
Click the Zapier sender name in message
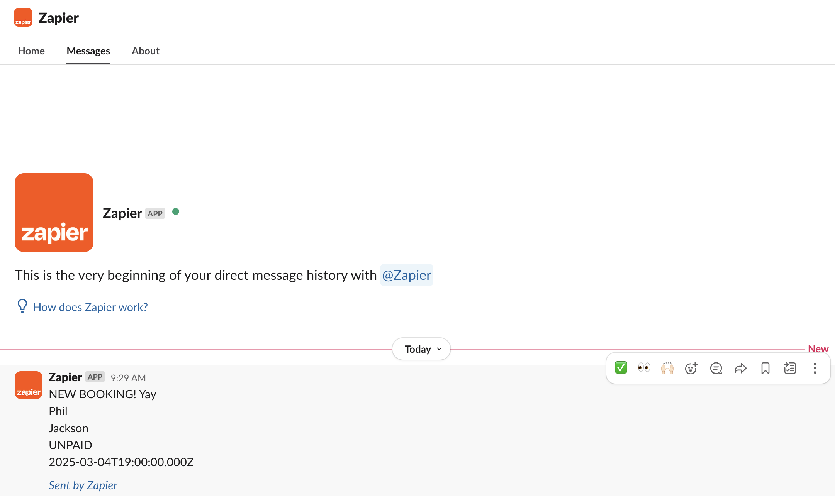(65, 377)
